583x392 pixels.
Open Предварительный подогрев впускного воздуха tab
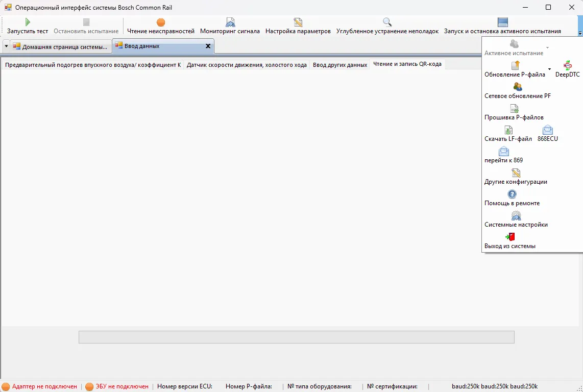pyautogui.click(x=93, y=65)
